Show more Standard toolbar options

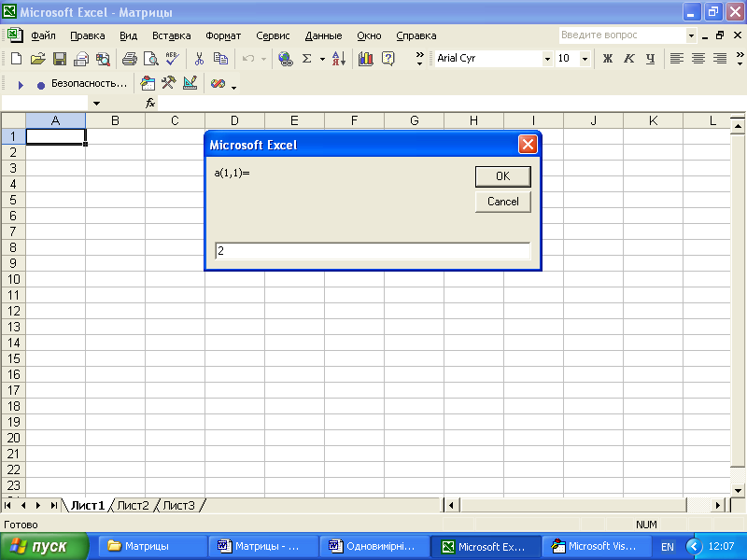[x=419, y=59]
